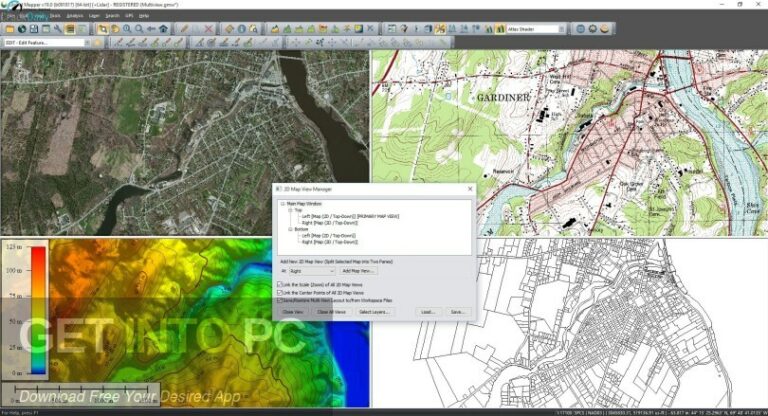This screenshot has width=768, height=416.
Task: Toggle the hill shading icon beside shader list
Action: coord(500,29)
